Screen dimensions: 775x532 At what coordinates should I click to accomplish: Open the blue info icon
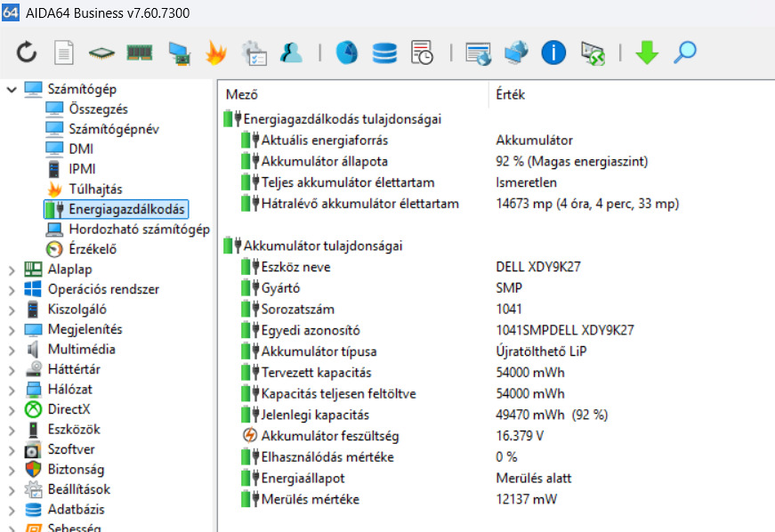click(x=553, y=52)
